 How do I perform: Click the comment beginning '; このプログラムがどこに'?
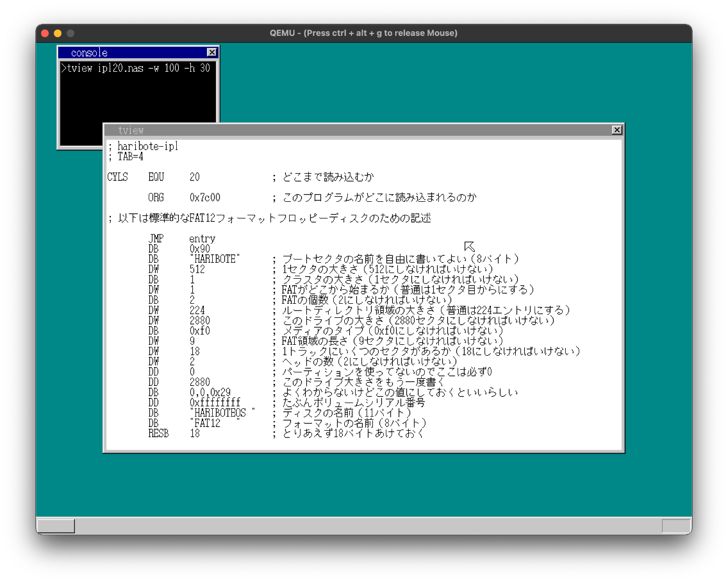[x=374, y=198]
